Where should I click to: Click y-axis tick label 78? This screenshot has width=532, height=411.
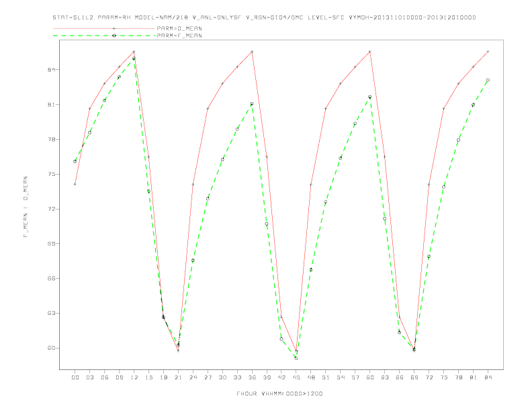point(51,140)
